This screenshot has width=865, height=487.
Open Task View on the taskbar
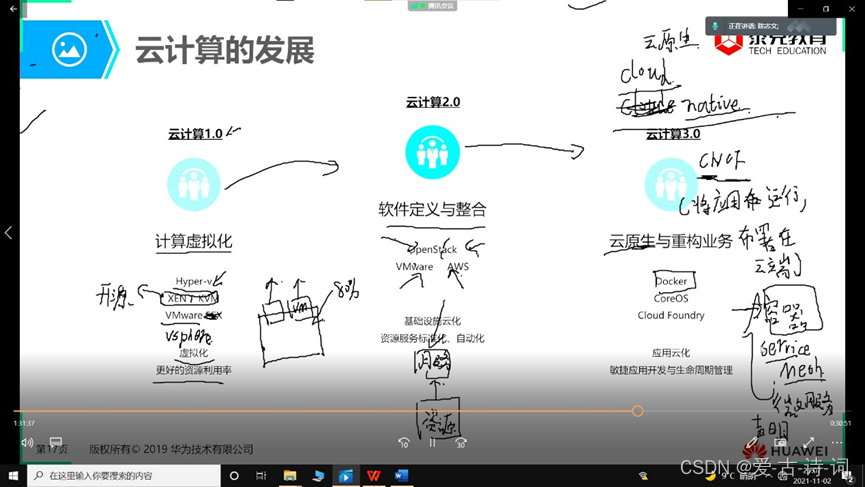(x=261, y=475)
